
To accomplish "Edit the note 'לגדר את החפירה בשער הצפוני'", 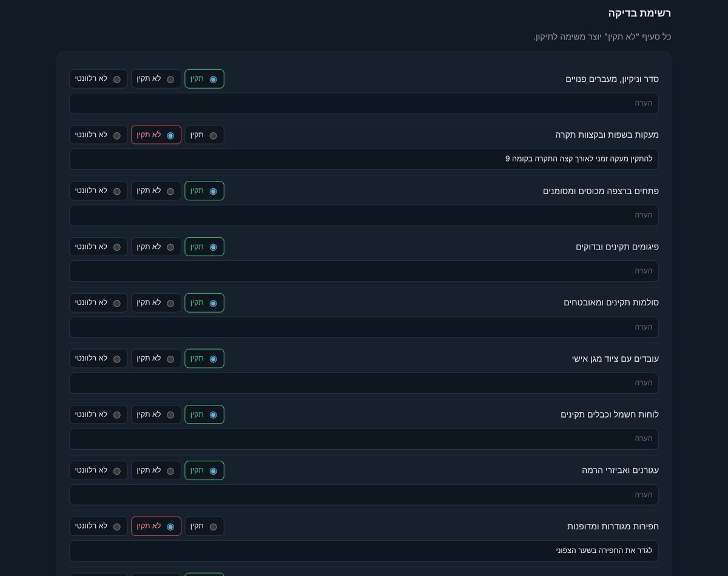I will [364, 551].
